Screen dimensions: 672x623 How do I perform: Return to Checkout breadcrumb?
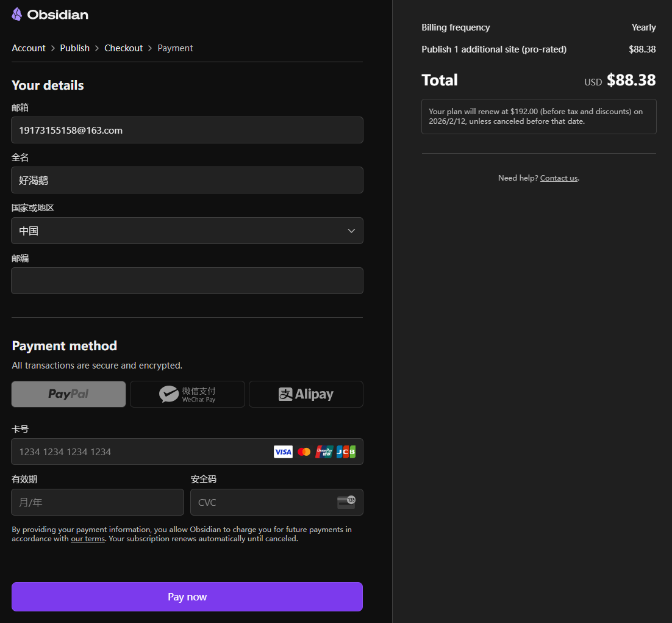click(123, 48)
